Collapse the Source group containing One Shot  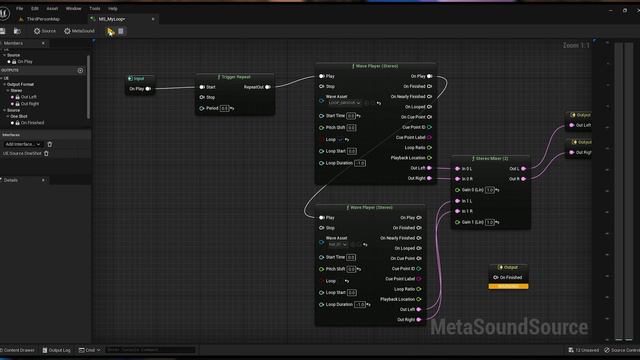[4, 110]
